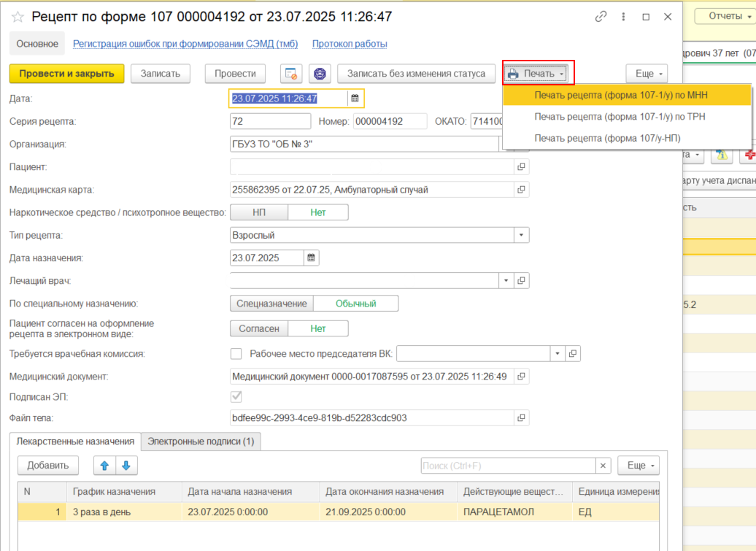This screenshot has width=756, height=551.
Task: Expand the Лечащий врач dropdown list
Action: (x=506, y=281)
